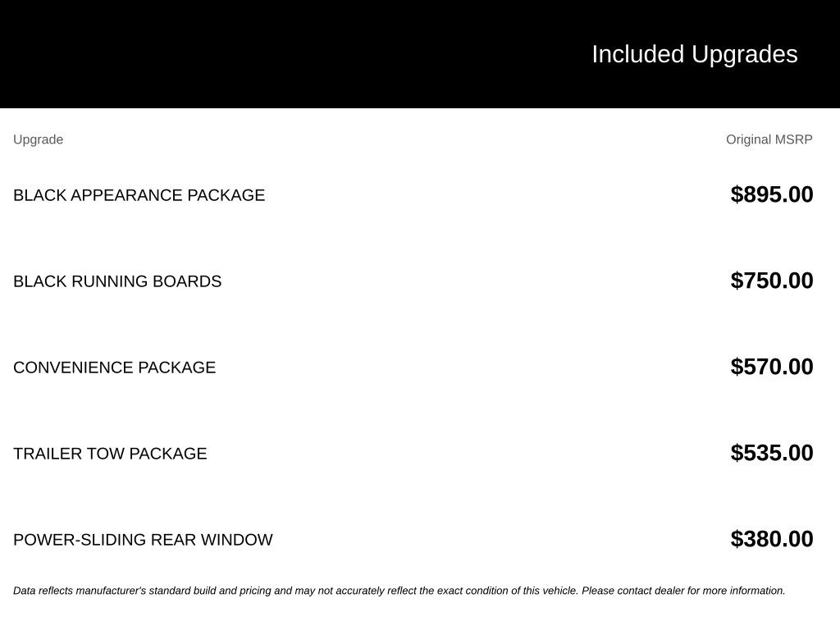840x630 pixels.
Task: Click the black header banner area
Action: point(420,54)
